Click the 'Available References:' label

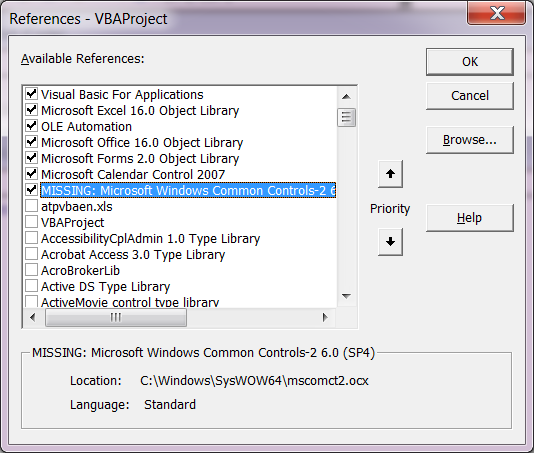tap(83, 59)
